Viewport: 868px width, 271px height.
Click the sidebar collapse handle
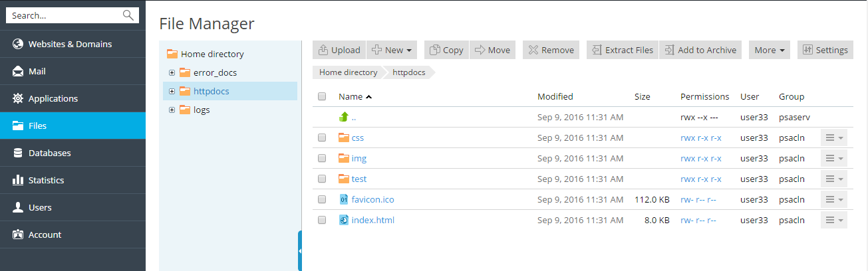tap(300, 250)
